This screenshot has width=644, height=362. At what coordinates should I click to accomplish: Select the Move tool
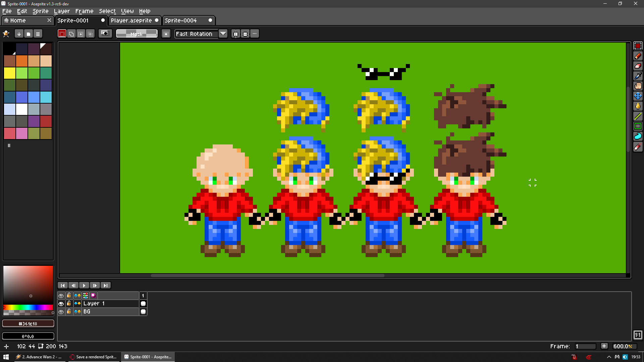(x=638, y=96)
